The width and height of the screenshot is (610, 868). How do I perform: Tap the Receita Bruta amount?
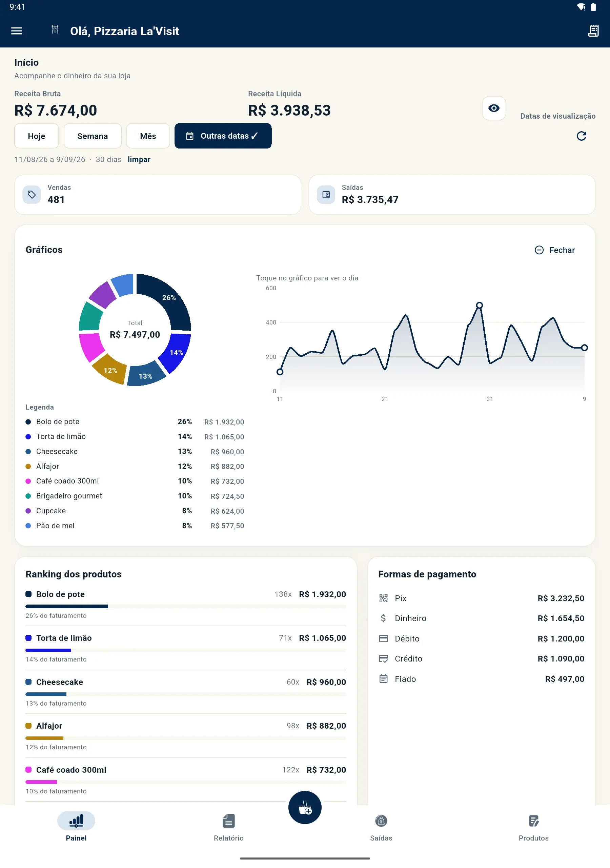click(x=56, y=111)
